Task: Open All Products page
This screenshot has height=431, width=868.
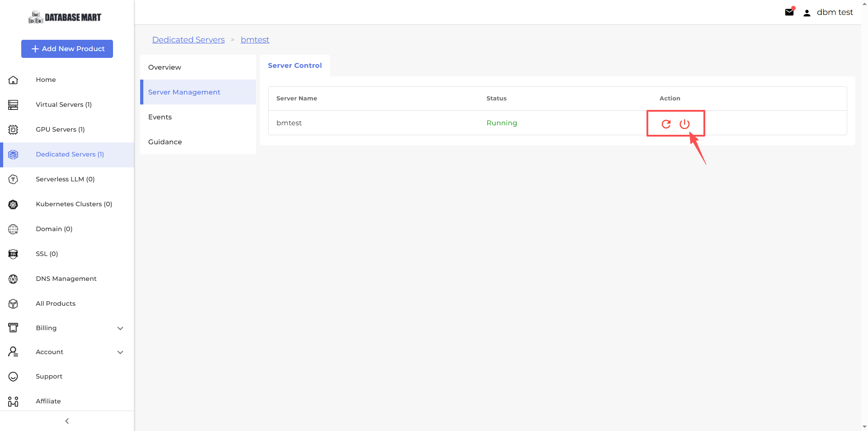Action: pos(56,303)
